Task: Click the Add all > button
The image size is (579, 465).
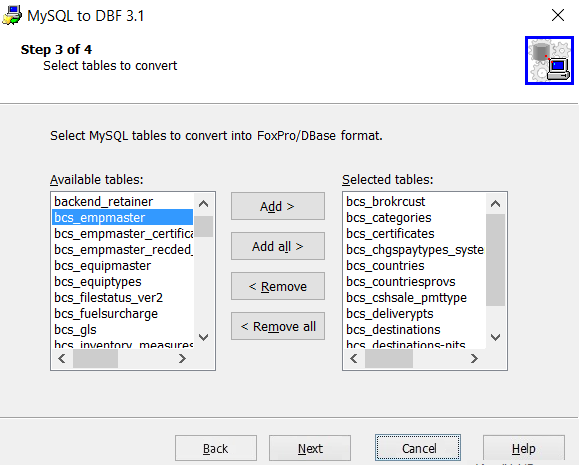Action: coord(278,246)
